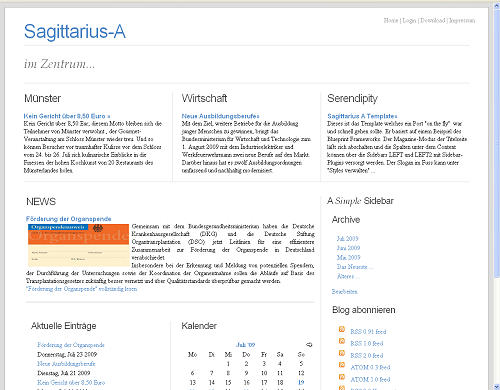Go to next month in the calendar
Screen dimensions: 500x390
309,345
